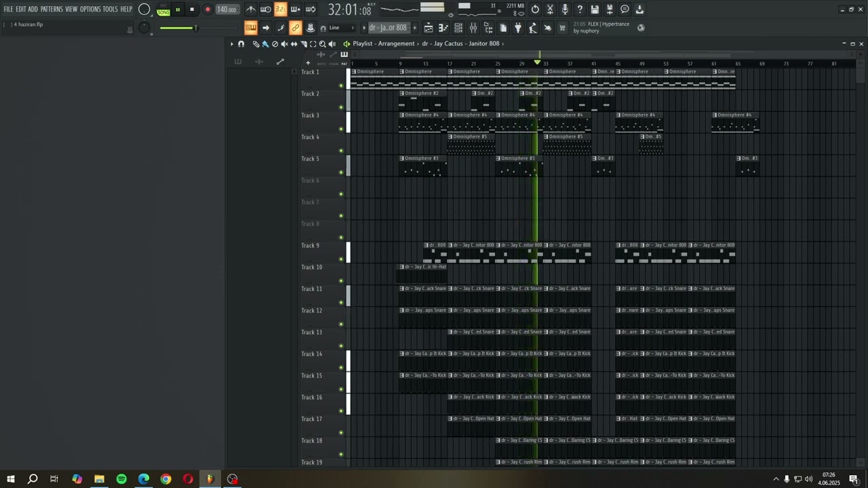Open the channel rack icon
Viewport: 868px width, 488px height.
tap(458, 28)
